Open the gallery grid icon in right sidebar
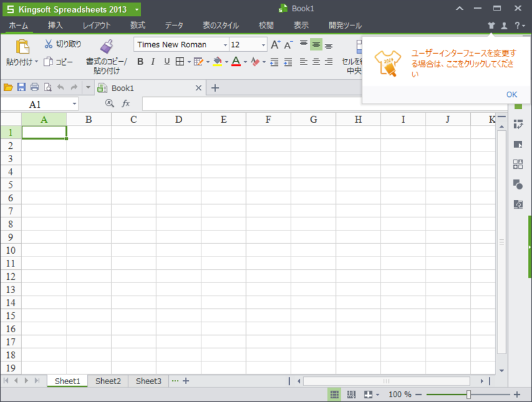 [x=518, y=164]
